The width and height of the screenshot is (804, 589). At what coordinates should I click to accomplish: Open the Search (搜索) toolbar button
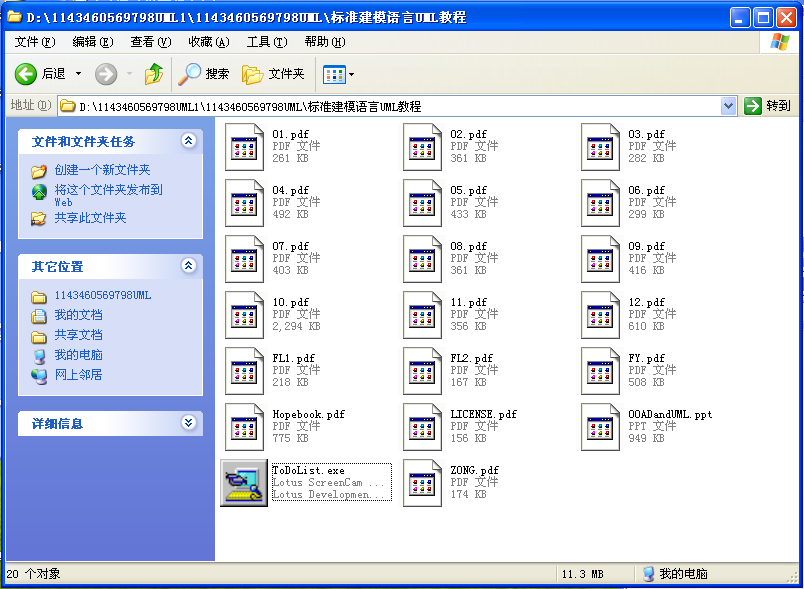click(x=204, y=74)
